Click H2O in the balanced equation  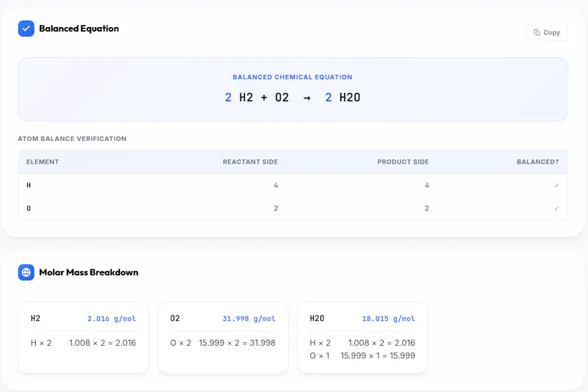click(350, 98)
